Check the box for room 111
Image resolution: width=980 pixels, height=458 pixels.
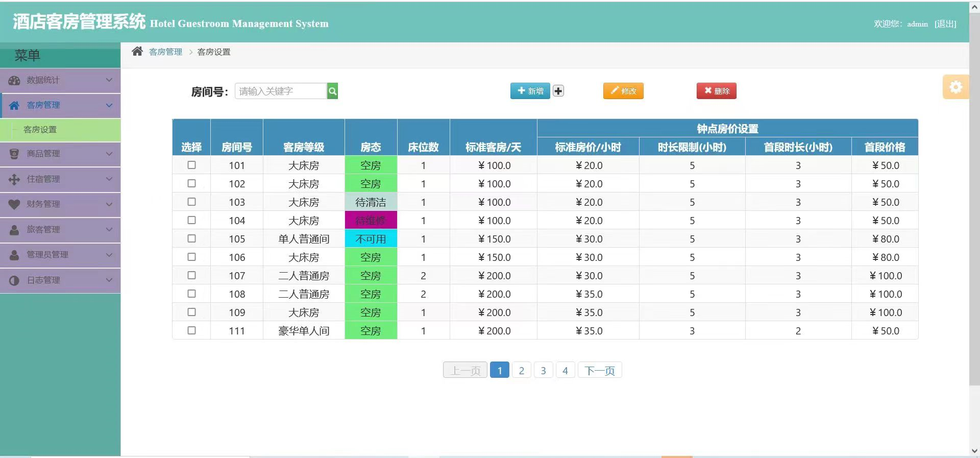pyautogui.click(x=191, y=330)
